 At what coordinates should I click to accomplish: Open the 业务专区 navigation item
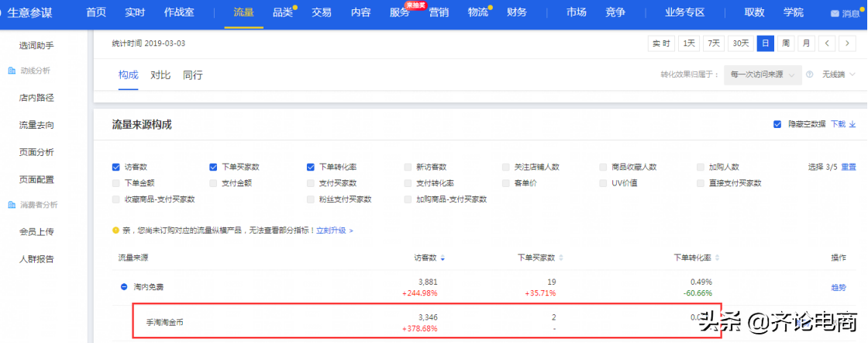tap(685, 12)
